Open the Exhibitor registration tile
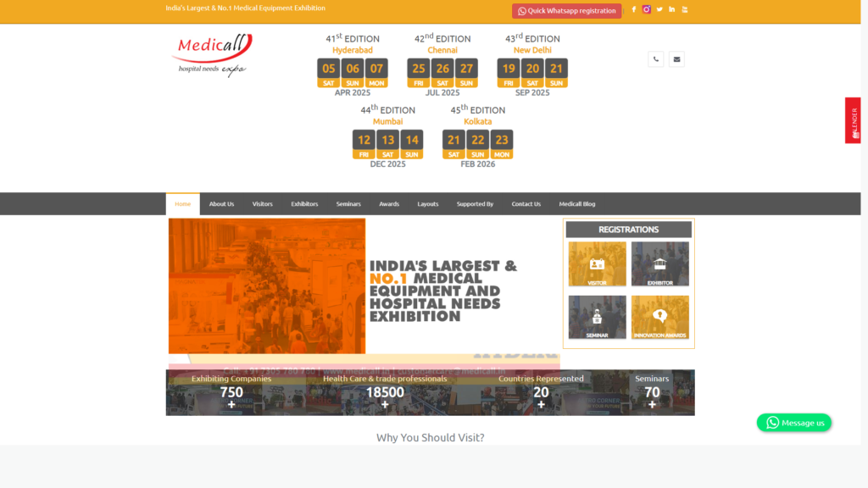Viewport: 868px width, 488px height. 659,264
